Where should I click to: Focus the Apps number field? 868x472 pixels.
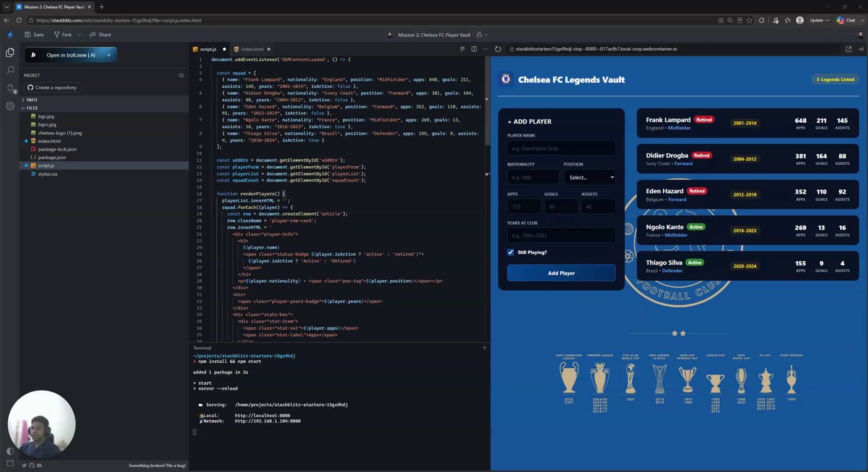(x=524, y=206)
